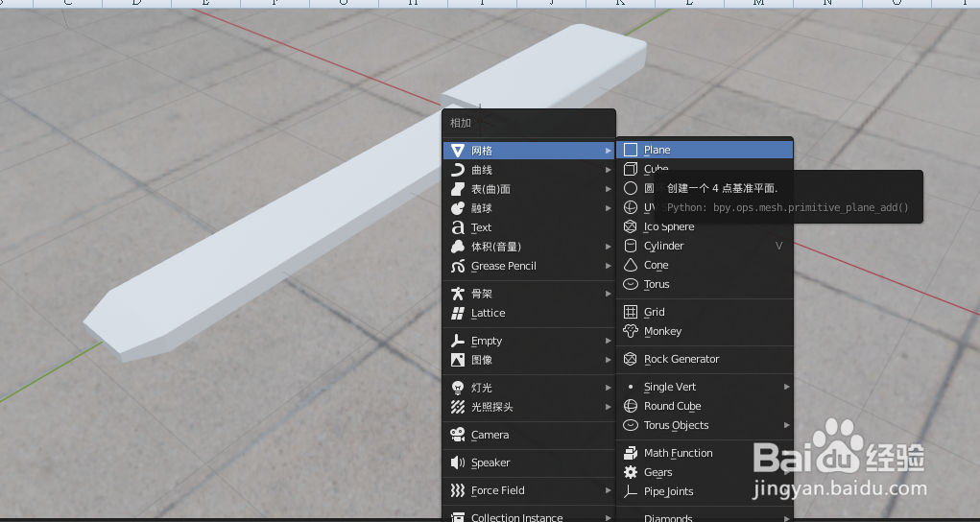980x522 pixels.
Task: Click the Monkey head icon
Action: (631, 331)
